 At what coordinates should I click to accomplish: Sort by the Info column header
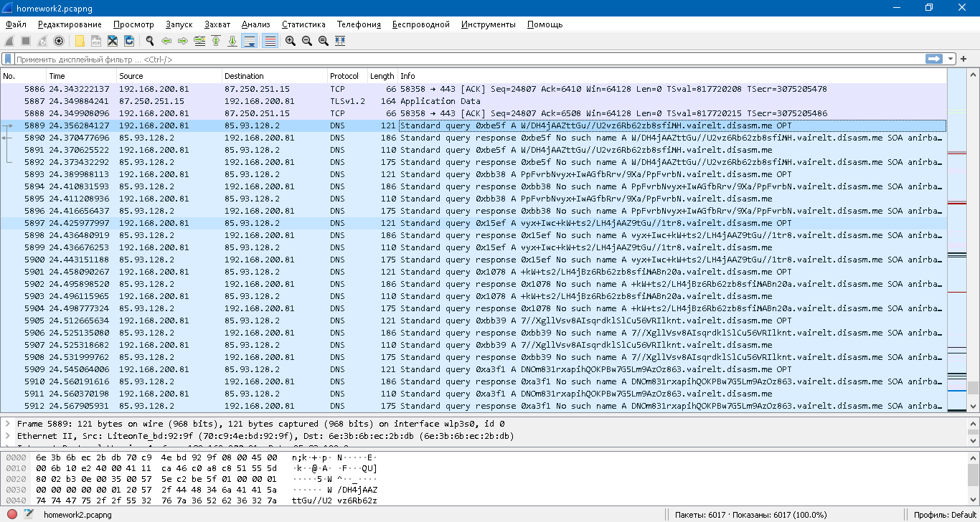[x=672, y=76]
